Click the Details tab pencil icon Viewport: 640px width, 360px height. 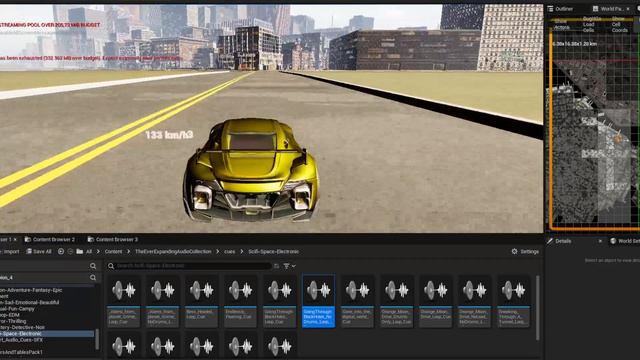(x=550, y=241)
